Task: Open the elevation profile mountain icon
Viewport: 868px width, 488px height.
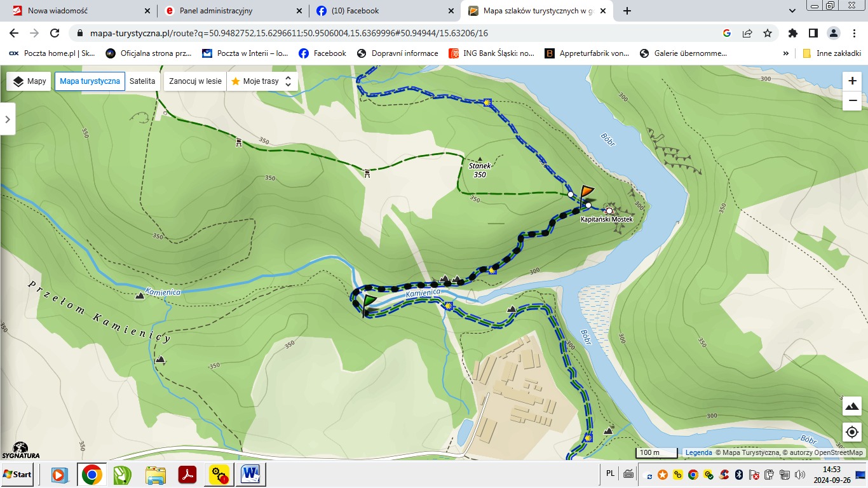Action: (x=852, y=405)
